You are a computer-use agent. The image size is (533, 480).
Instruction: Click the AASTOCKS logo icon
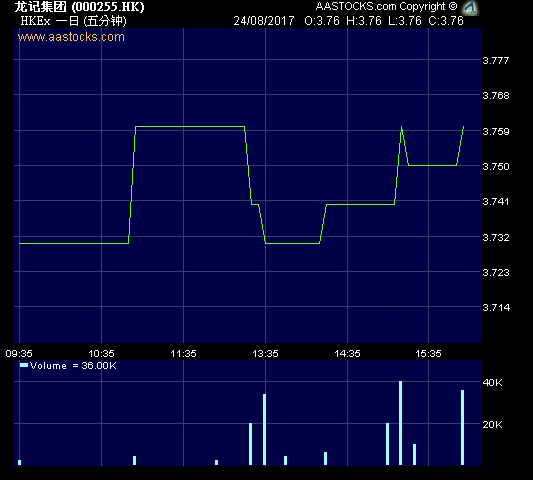pyautogui.click(x=470, y=7)
